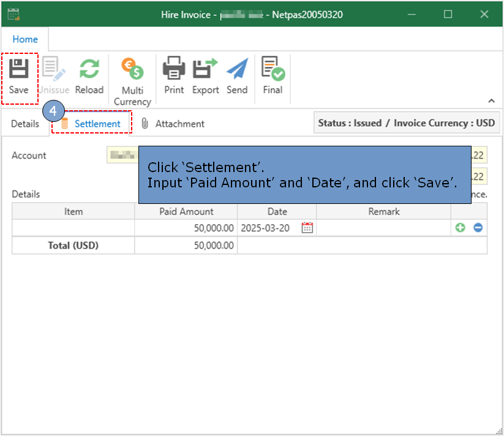
Task: Click the empty Remark cell
Action: (383, 228)
